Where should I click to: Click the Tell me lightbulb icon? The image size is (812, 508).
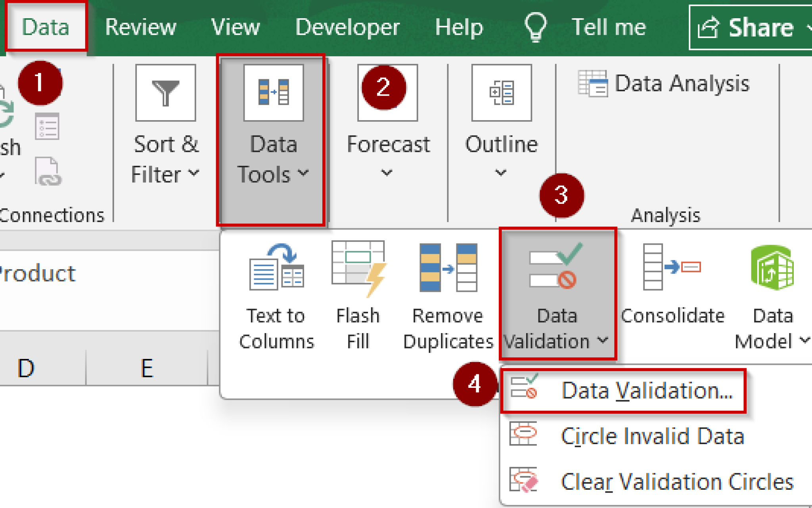click(534, 27)
